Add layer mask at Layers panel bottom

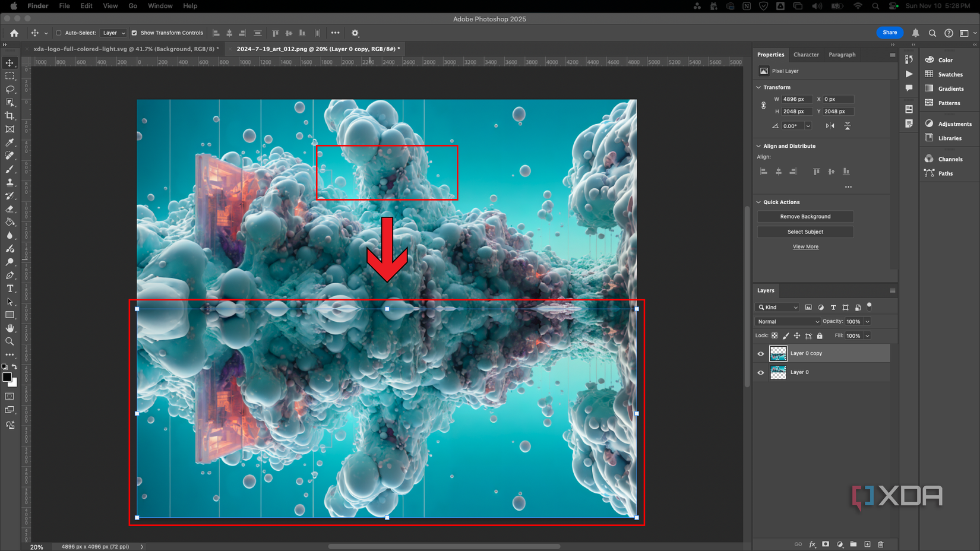point(826,544)
